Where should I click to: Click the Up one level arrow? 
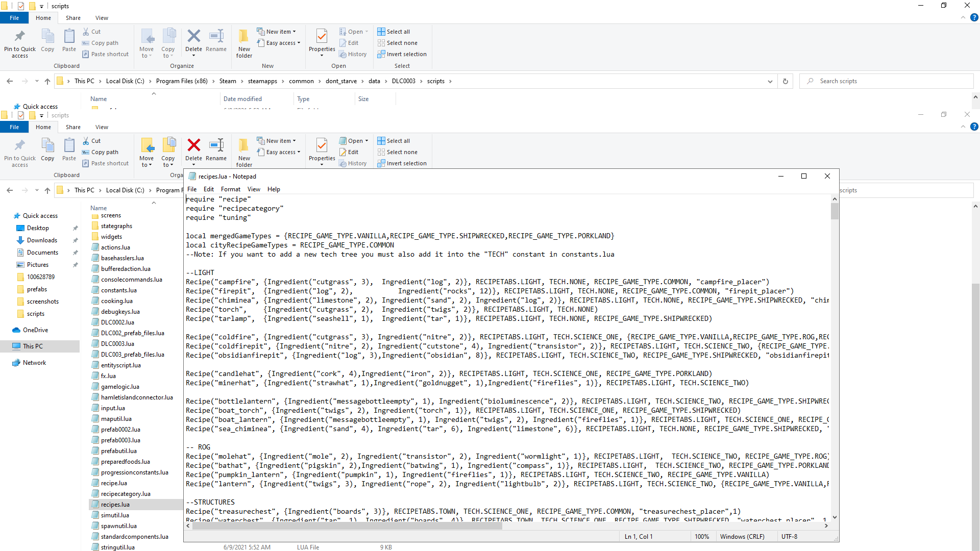(x=47, y=190)
